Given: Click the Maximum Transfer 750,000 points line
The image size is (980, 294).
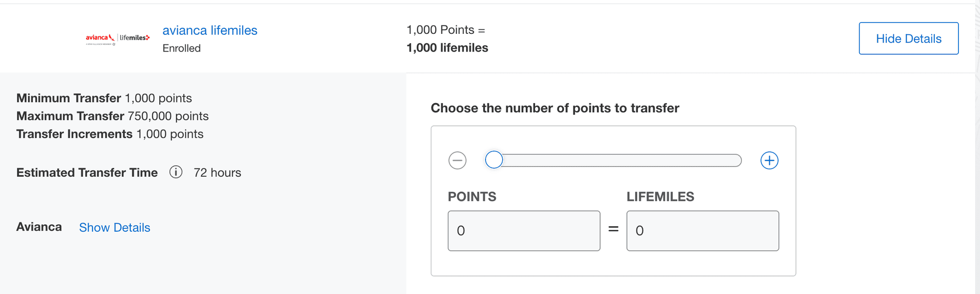Looking at the screenshot, I should pos(113,116).
